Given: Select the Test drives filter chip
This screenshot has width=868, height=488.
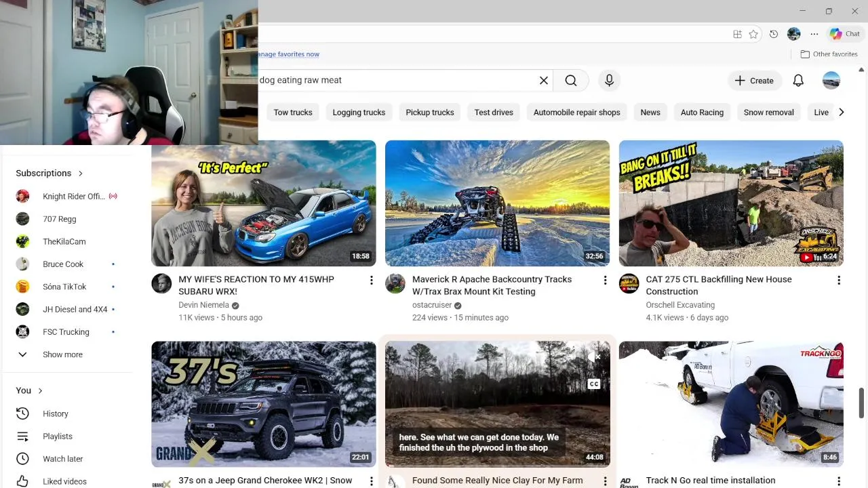Looking at the screenshot, I should pos(494,113).
